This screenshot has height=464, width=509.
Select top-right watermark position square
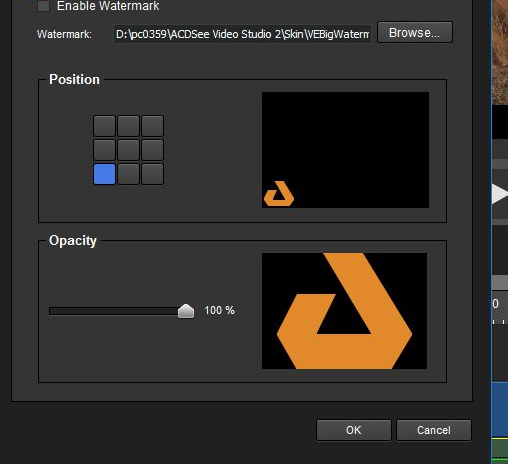(x=152, y=126)
